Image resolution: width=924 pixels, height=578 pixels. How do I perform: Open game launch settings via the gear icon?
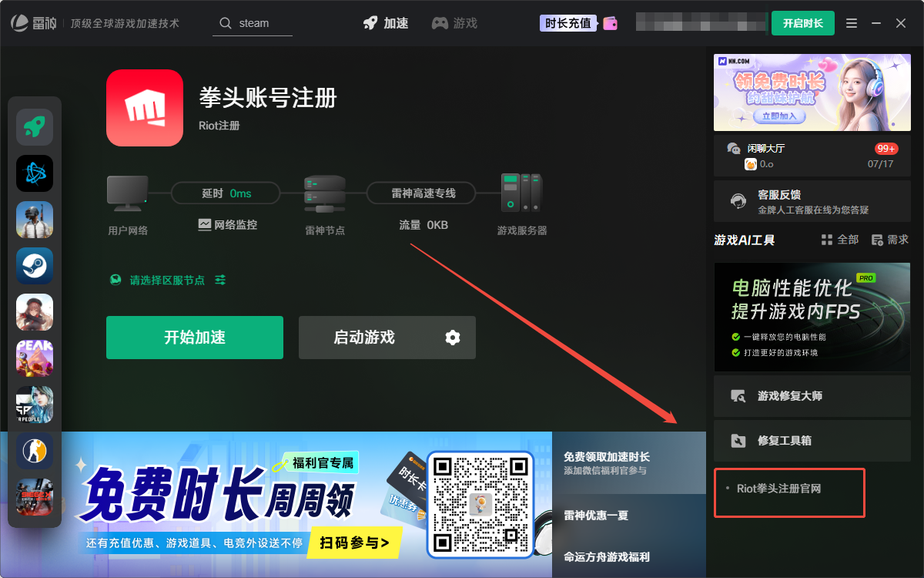pyautogui.click(x=451, y=338)
